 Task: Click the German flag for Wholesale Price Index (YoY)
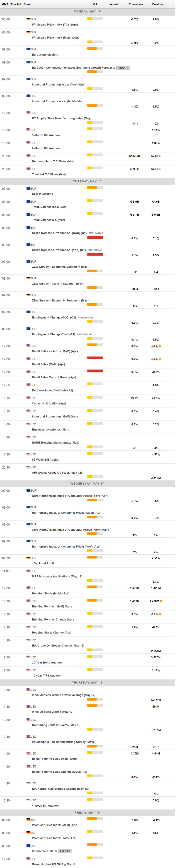tap(28, 19)
